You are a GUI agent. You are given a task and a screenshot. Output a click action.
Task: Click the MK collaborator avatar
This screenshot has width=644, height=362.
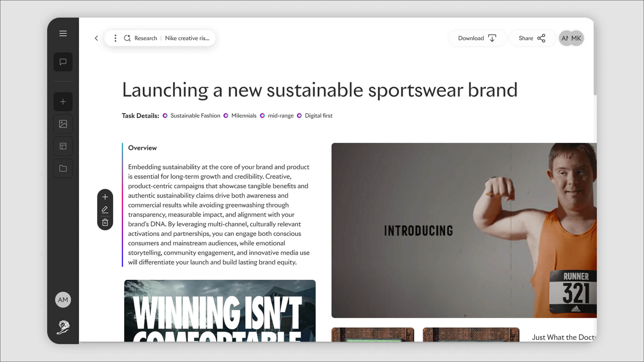coord(577,38)
